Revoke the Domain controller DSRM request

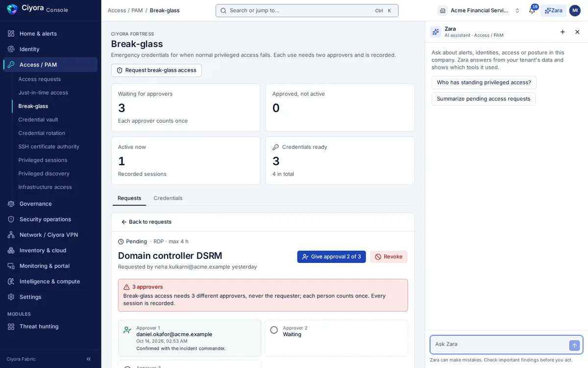click(389, 257)
